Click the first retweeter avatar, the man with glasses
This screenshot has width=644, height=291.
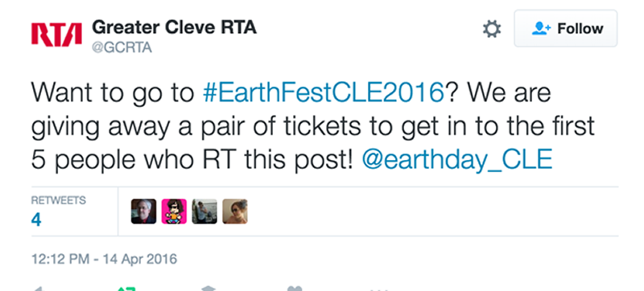(144, 211)
